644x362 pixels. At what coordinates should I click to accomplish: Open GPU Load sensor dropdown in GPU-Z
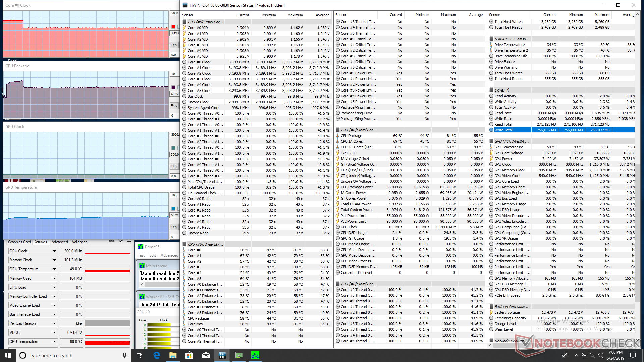pos(54,287)
